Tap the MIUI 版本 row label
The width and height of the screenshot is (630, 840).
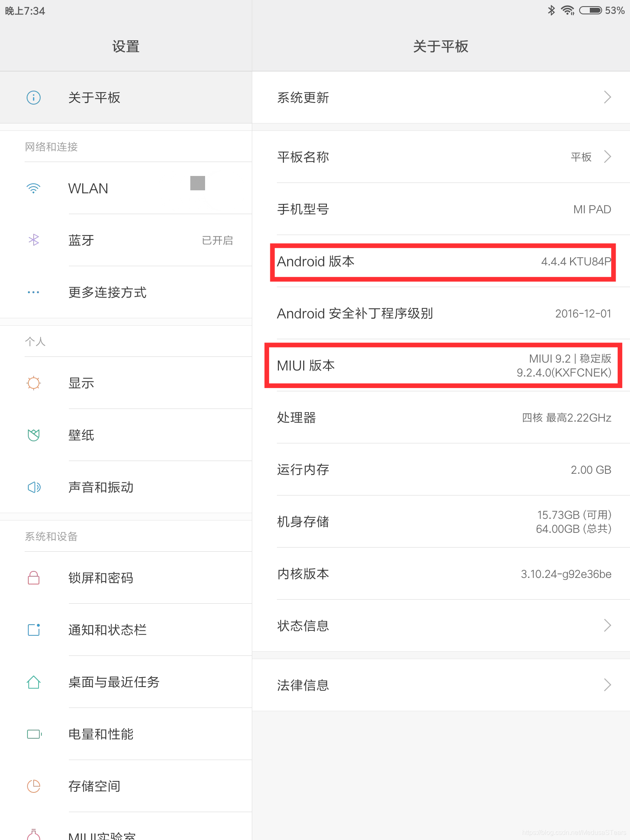pyautogui.click(x=306, y=365)
